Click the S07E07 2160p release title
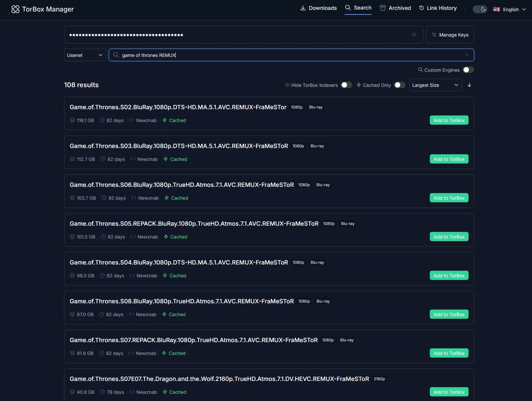The width and height of the screenshot is (532, 401). (219, 379)
